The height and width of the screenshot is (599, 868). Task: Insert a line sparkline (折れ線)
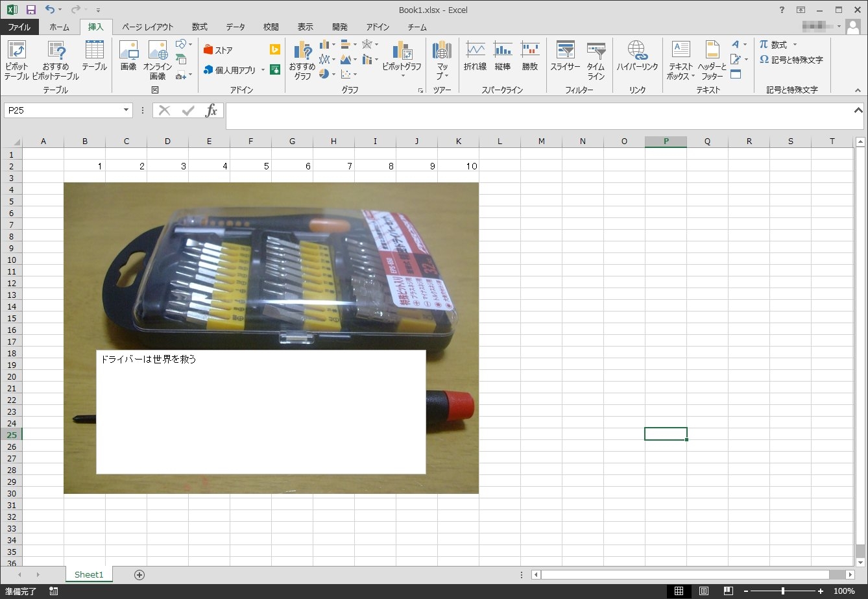(475, 56)
